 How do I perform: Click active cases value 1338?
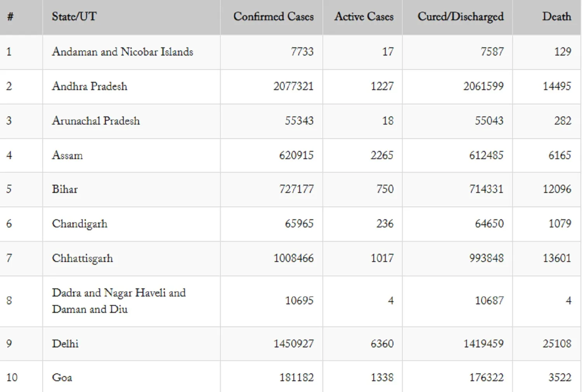382,378
